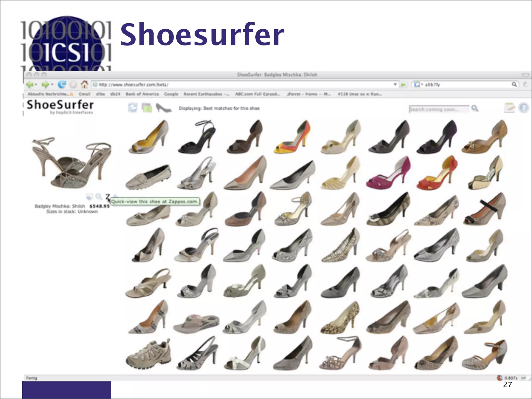The width and height of the screenshot is (532, 399).
Task: Click the ShoeSurfer refresh matches icon
Action: (133, 108)
